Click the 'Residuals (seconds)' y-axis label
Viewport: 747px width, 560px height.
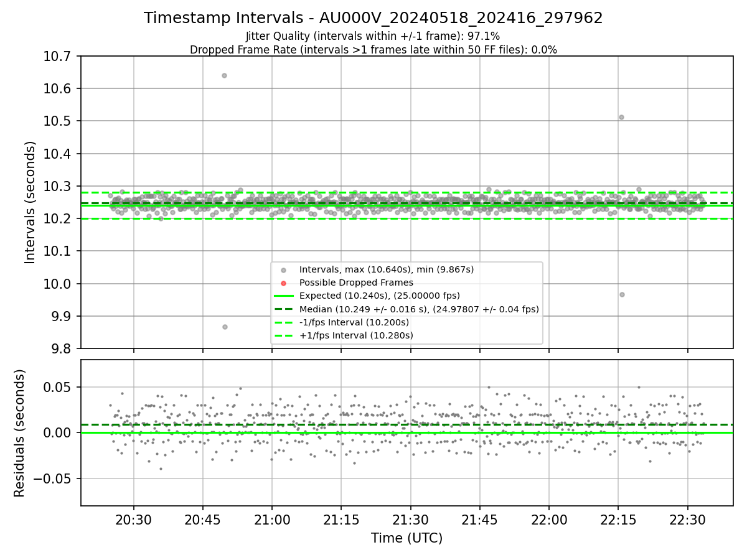tap(20, 433)
